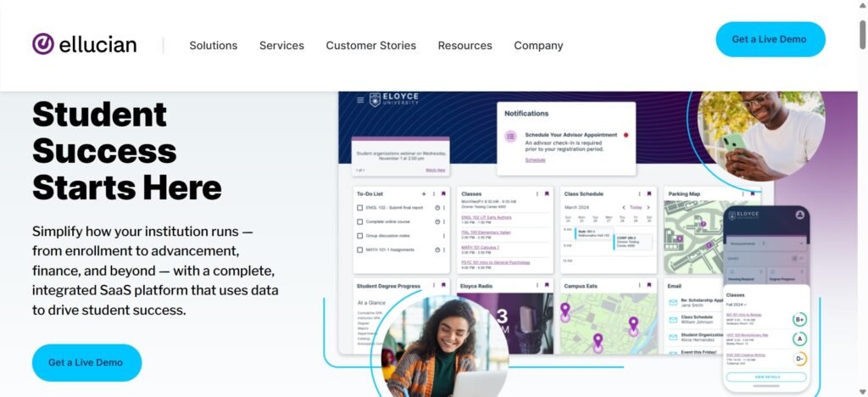Click the browser vertical scrollbar thumb
Viewport: 868px width, 397px height.
coord(863,34)
